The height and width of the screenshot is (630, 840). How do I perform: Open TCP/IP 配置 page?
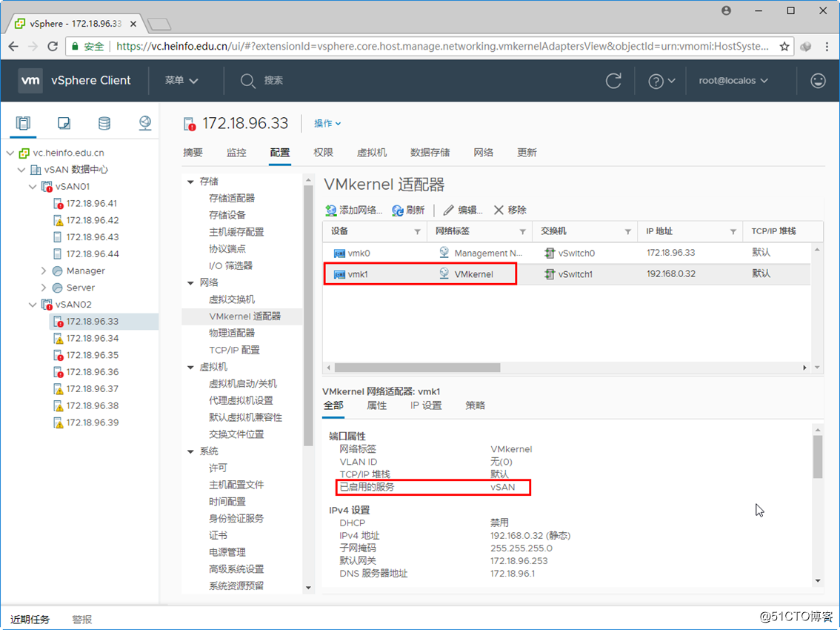pos(234,350)
